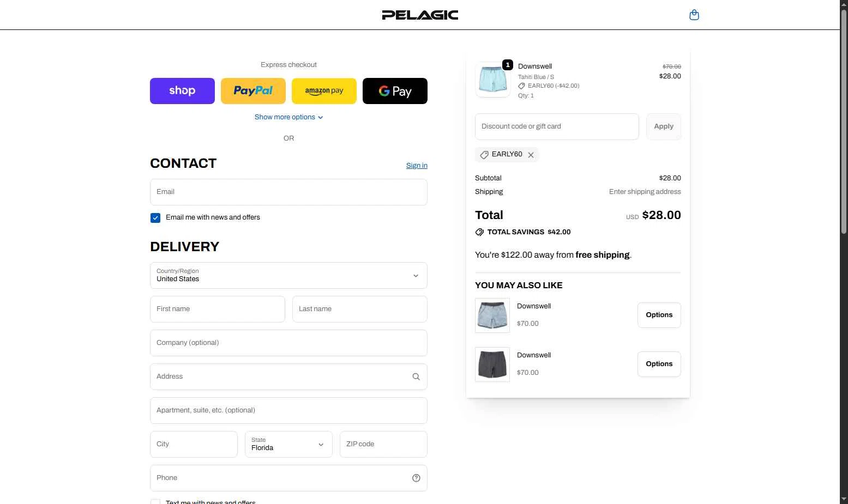The height and width of the screenshot is (504, 848).
Task: Choose PayPal express checkout
Action: pyautogui.click(x=253, y=90)
